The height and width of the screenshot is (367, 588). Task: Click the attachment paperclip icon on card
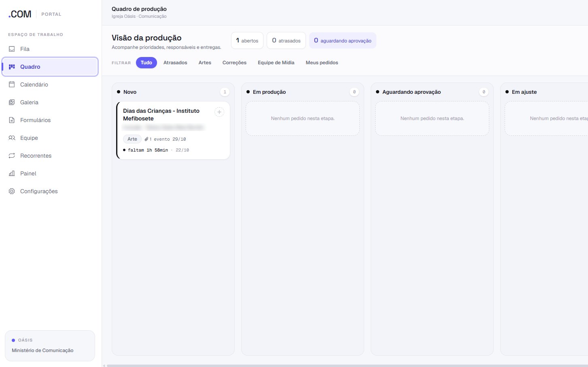tap(146, 139)
